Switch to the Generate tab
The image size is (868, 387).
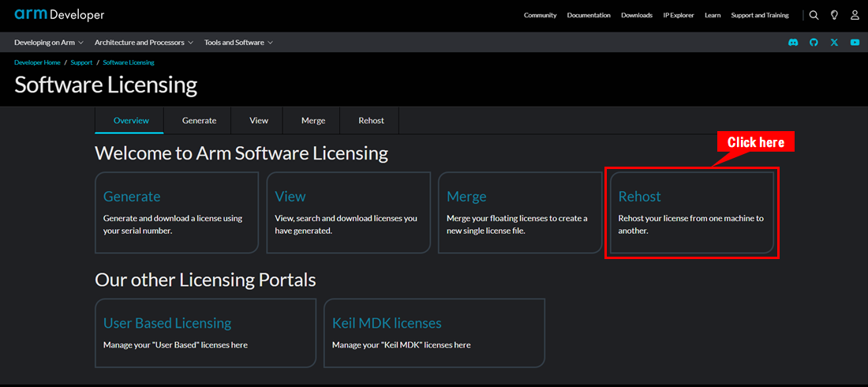[x=199, y=121]
